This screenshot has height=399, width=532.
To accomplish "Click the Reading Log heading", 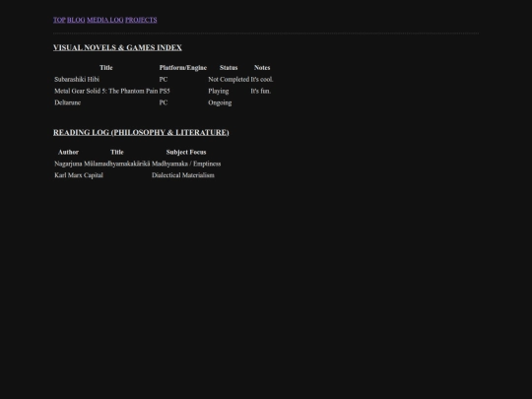I will [x=141, y=132].
